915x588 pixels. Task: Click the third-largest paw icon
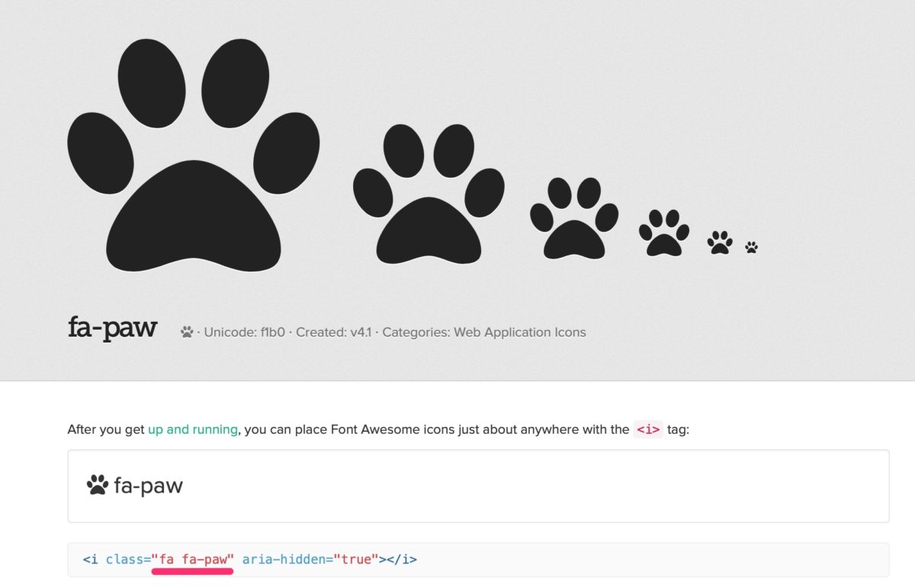574,218
